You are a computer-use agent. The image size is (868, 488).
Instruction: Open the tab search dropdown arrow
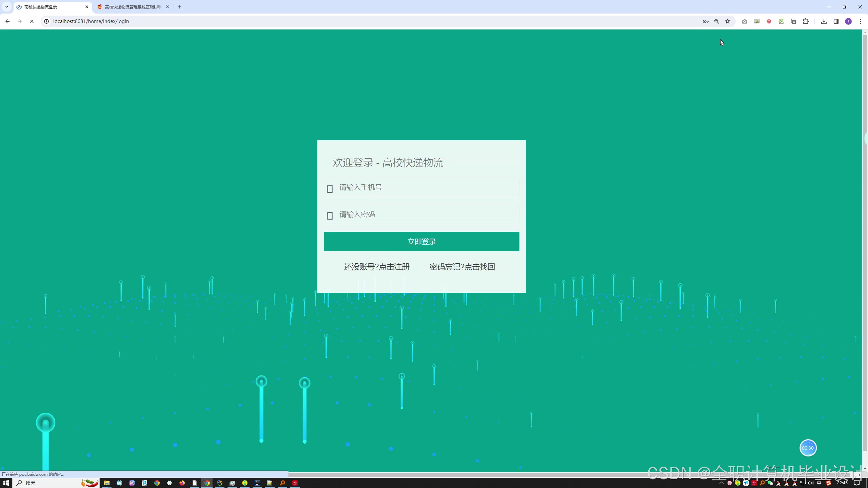coord(6,7)
